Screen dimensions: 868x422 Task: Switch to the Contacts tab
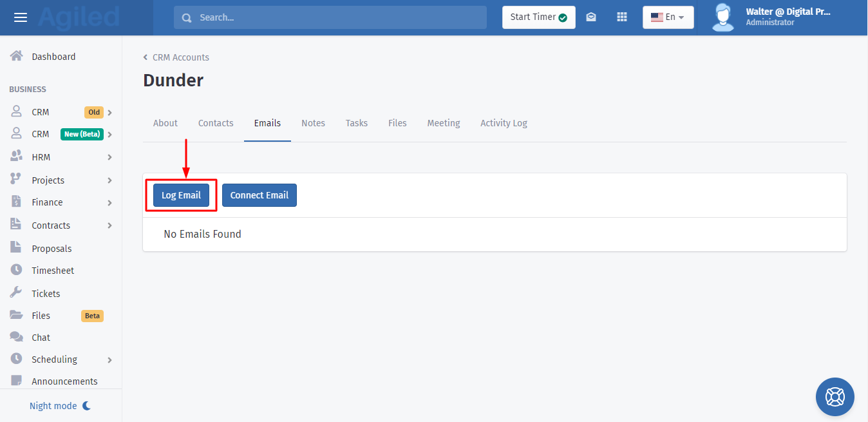tap(216, 123)
